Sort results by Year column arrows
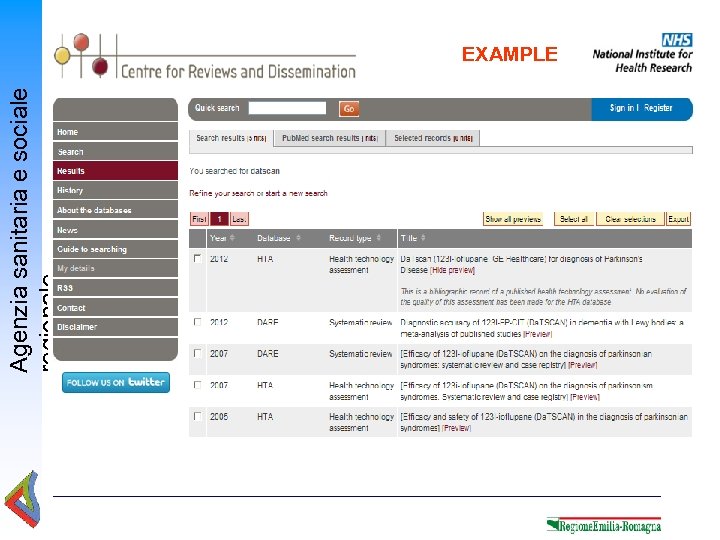The width and height of the screenshot is (720, 540). tap(232, 238)
